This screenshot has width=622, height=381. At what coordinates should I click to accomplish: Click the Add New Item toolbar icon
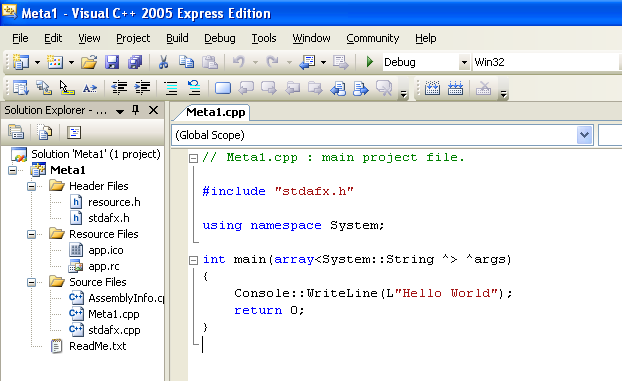(x=55, y=62)
